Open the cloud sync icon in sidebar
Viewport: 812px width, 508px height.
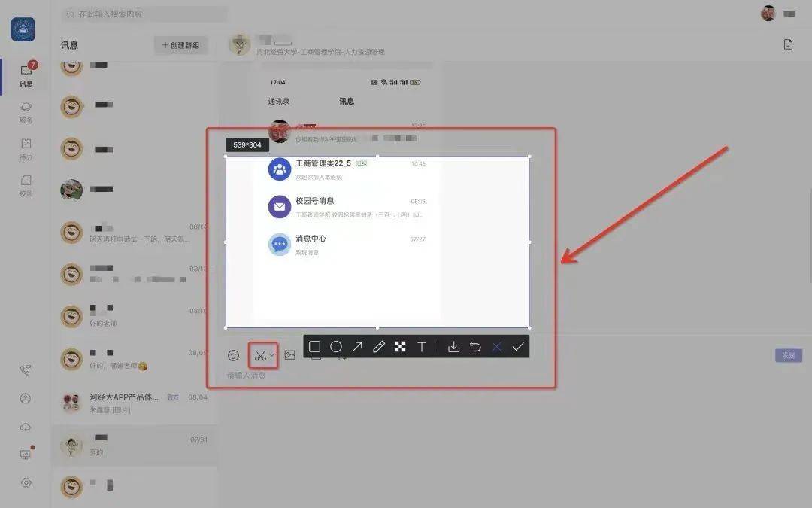pos(26,427)
